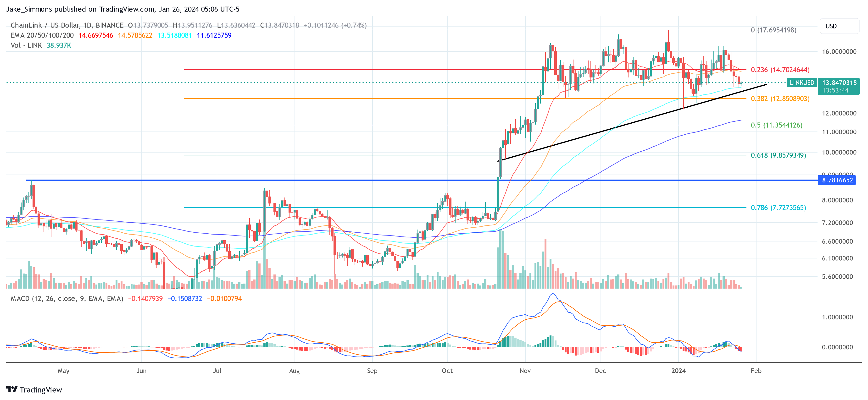Click the 11.0000000 price axis label
Viewport: 868px width, 400px height.
coord(839,132)
